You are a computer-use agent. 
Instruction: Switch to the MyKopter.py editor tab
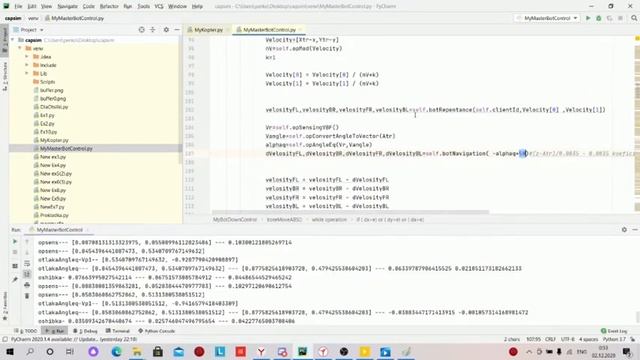208,30
